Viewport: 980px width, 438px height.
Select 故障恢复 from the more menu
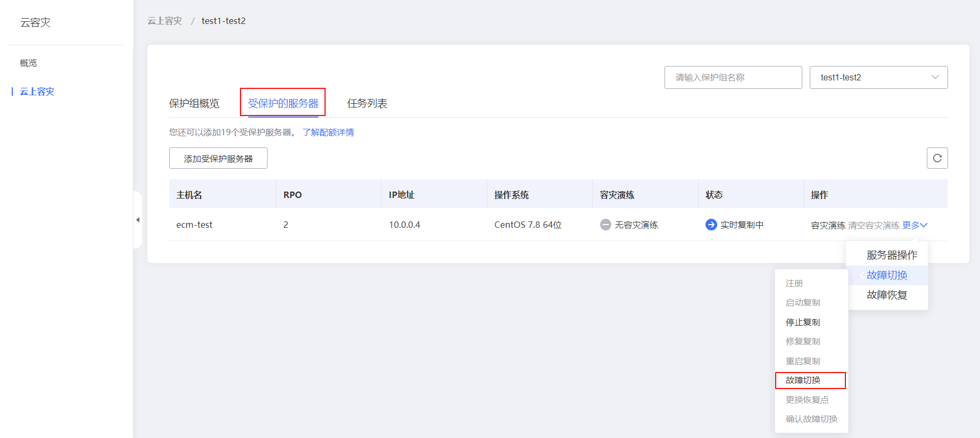coord(887,295)
